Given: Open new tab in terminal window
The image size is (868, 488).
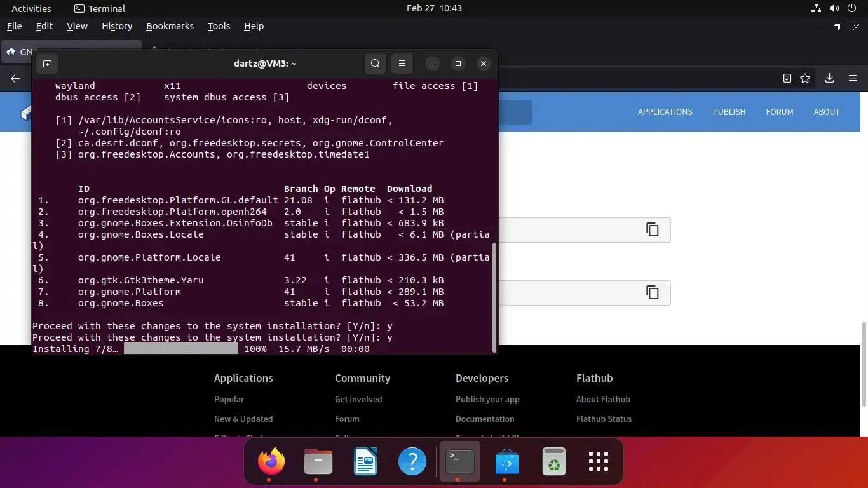Looking at the screenshot, I should 47,64.
